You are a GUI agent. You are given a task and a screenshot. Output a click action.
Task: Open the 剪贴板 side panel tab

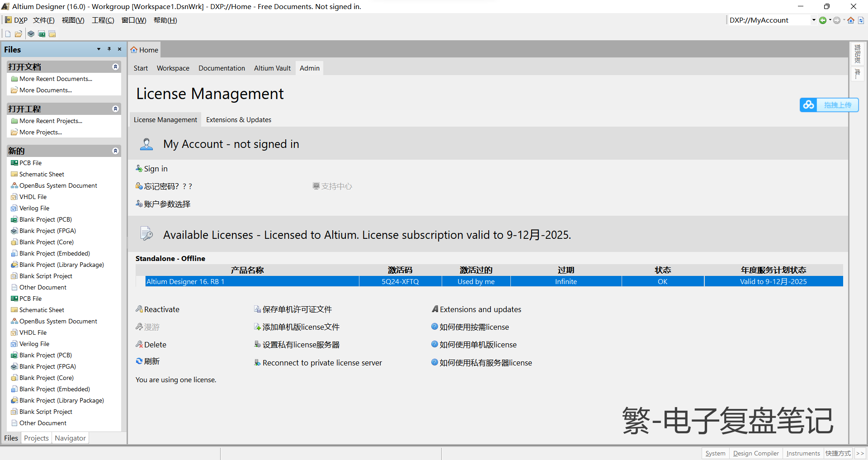[x=857, y=54]
